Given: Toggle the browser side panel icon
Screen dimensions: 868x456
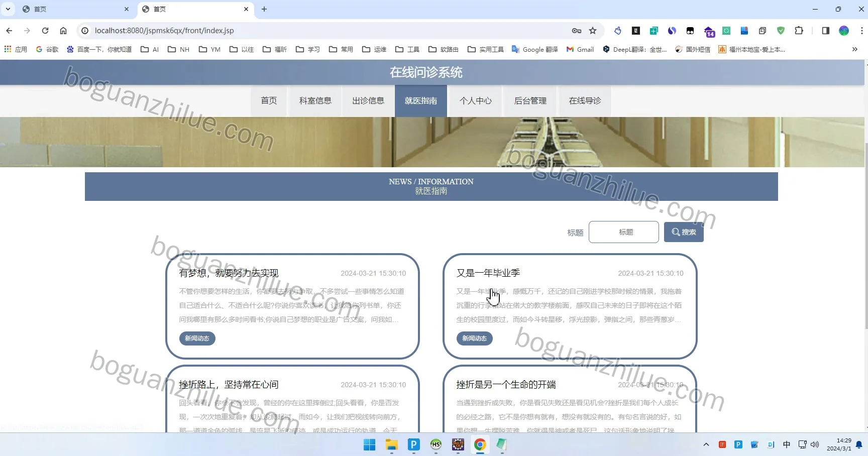Looking at the screenshot, I should 825,31.
